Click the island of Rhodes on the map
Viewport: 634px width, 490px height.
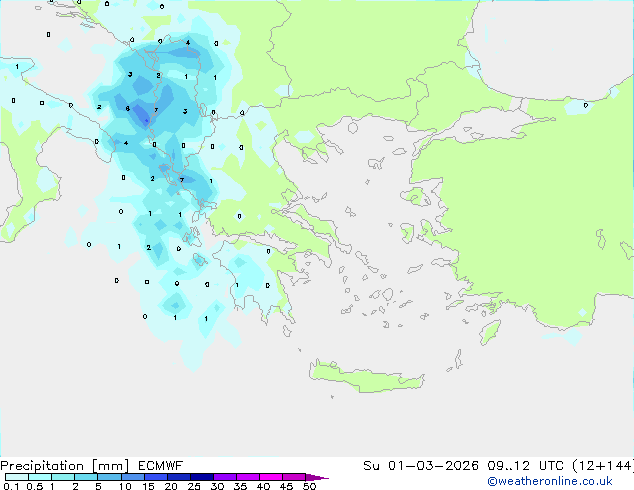pyautogui.click(x=490, y=332)
